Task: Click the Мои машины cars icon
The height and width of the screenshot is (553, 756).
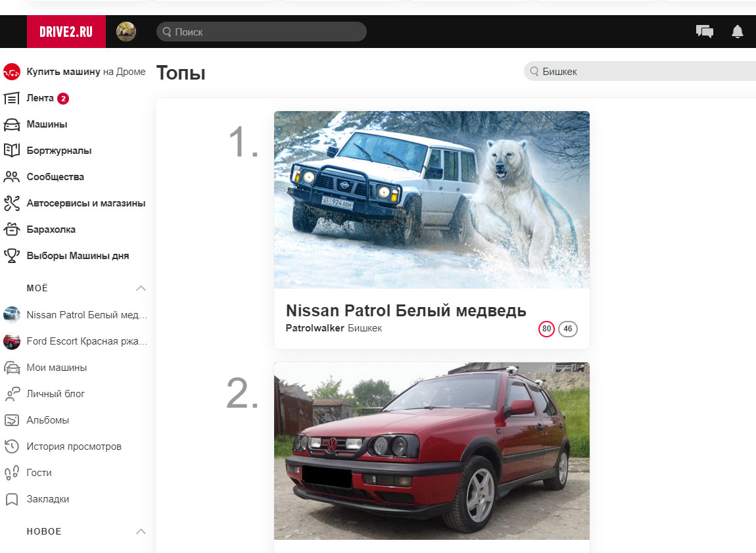Action: [12, 368]
